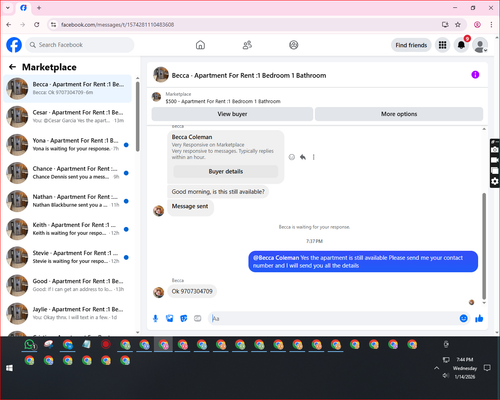Open the Becca conversation in the list
This screenshot has width=500, height=400.
pyautogui.click(x=68, y=89)
